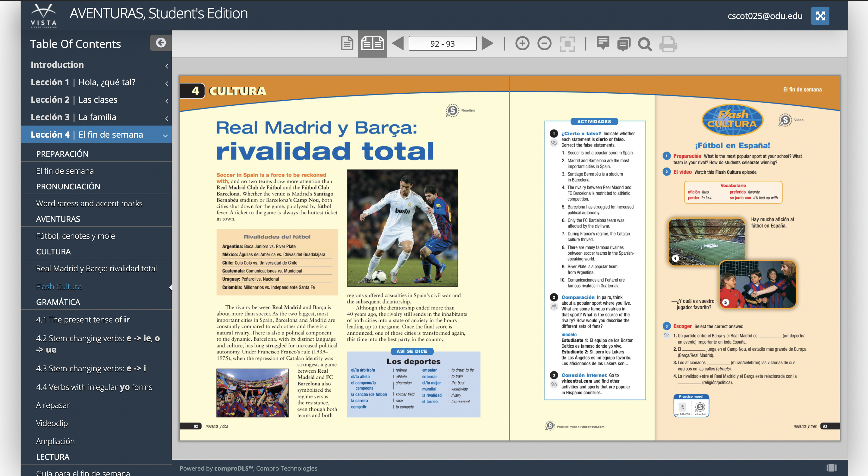868x476 pixels.
Task: Open 4.3 Stem-changing verbs e->i
Action: point(91,368)
